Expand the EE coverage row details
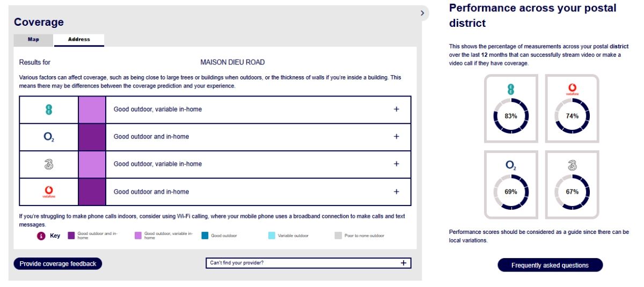 click(x=397, y=109)
